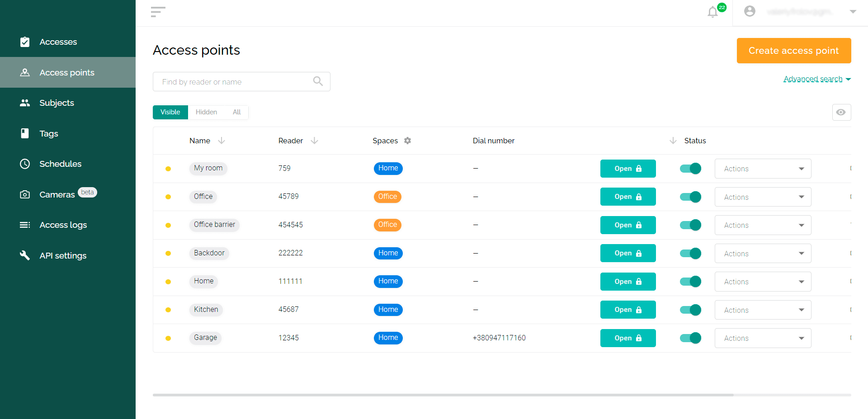Click the Tags bookmark icon
The image size is (868, 419).
(25, 133)
